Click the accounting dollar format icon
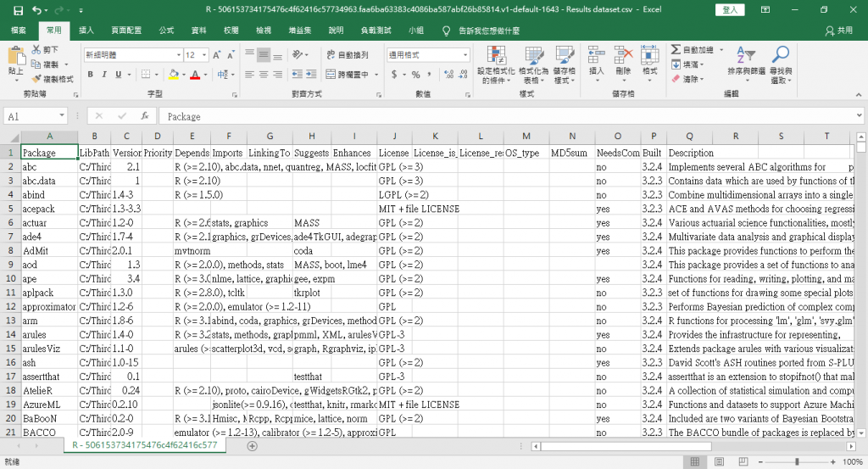868x469 pixels. point(394,74)
